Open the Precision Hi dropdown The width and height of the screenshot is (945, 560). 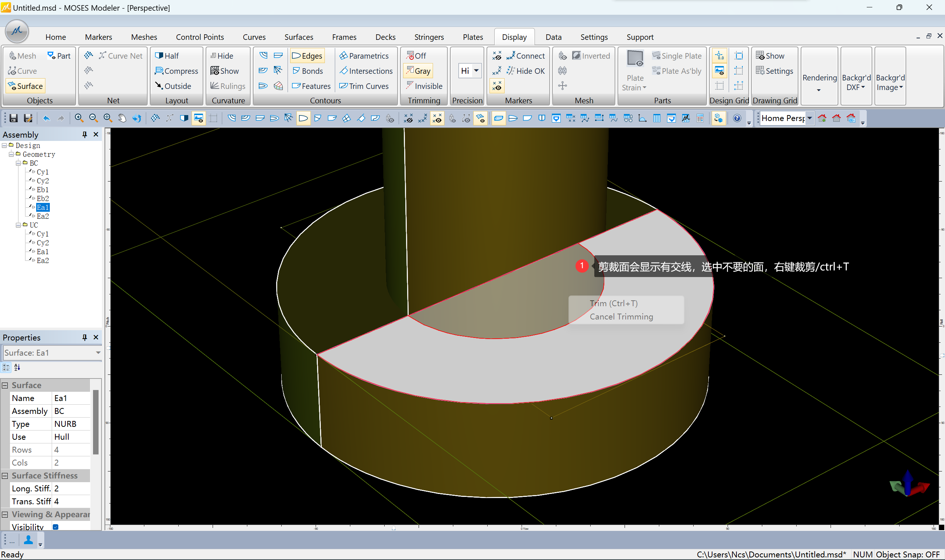tap(476, 71)
